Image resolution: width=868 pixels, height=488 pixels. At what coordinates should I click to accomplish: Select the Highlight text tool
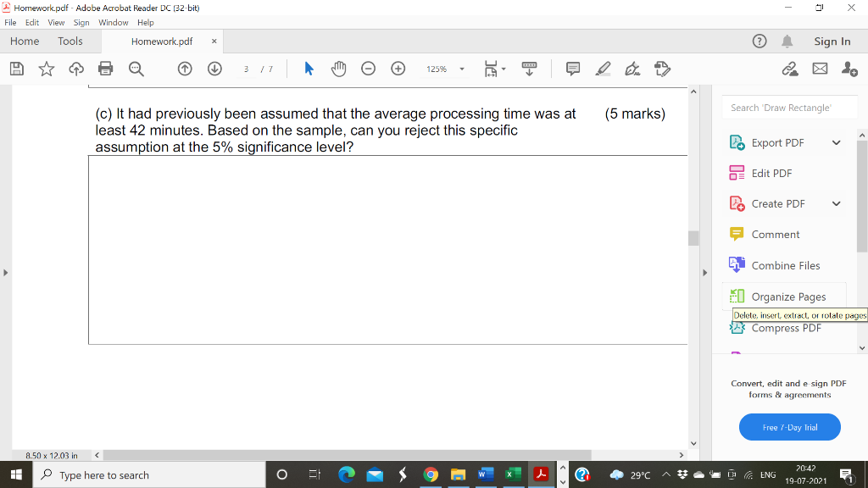tap(603, 69)
